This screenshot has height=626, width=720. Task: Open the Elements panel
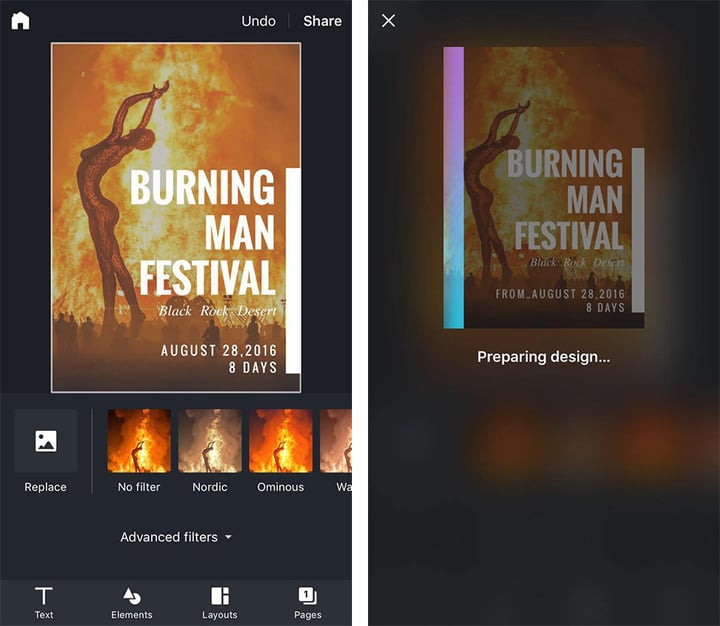(x=132, y=603)
